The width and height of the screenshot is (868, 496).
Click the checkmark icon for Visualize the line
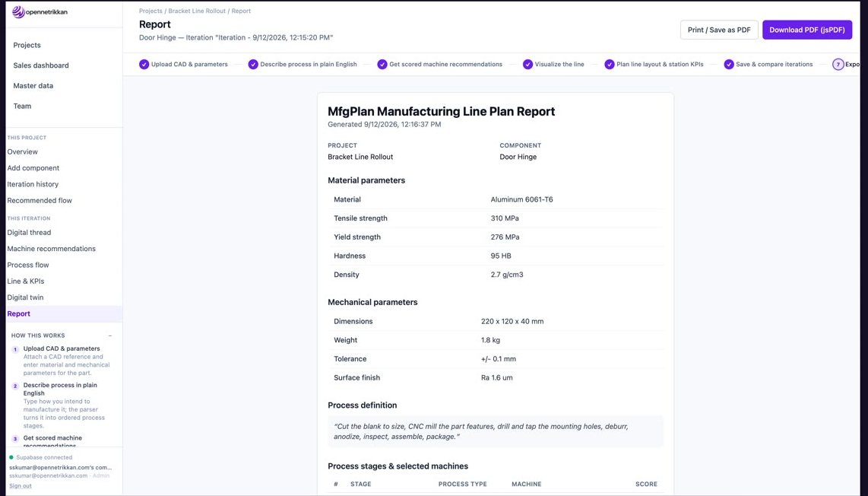pos(527,65)
